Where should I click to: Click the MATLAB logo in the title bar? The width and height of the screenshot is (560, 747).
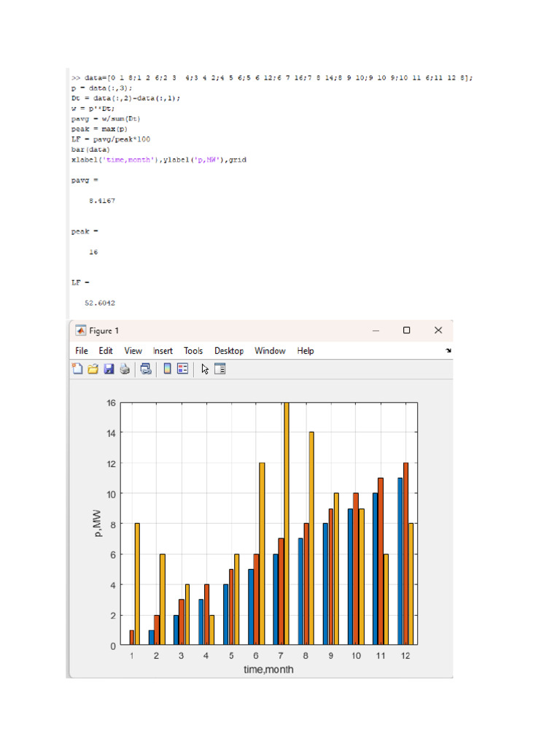pyautogui.click(x=80, y=330)
